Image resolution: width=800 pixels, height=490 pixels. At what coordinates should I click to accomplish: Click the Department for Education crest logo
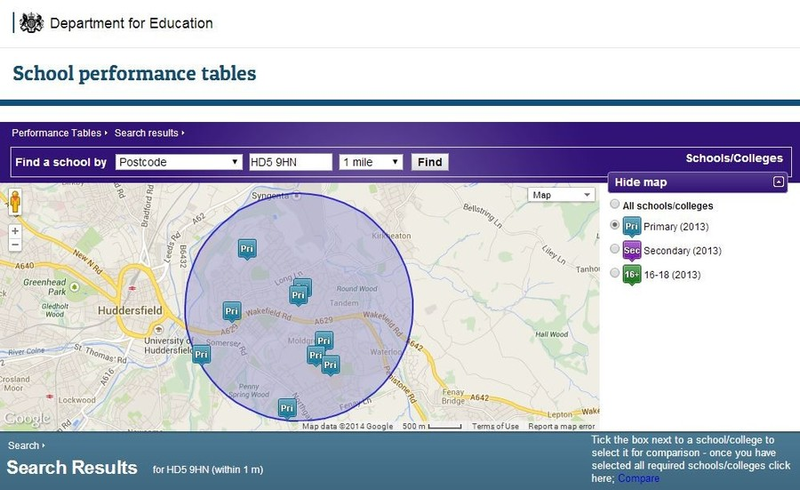pos(32,22)
